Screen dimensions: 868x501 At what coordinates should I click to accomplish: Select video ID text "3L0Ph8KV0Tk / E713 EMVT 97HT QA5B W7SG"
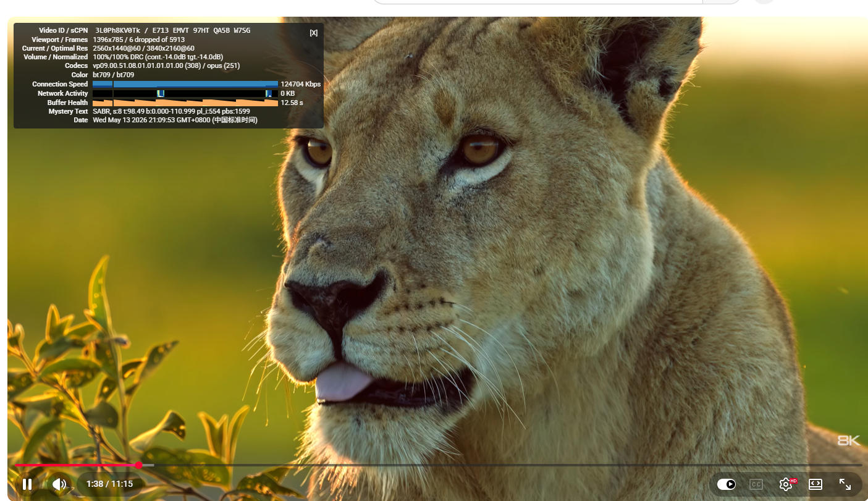point(172,30)
